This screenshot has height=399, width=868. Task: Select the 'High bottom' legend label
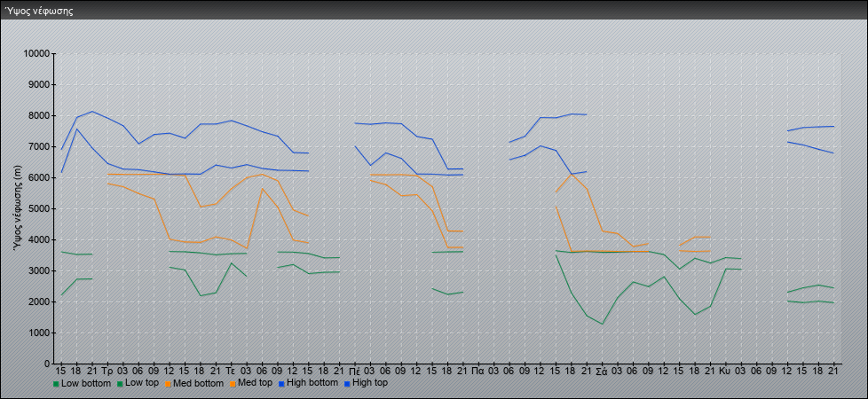(x=312, y=383)
